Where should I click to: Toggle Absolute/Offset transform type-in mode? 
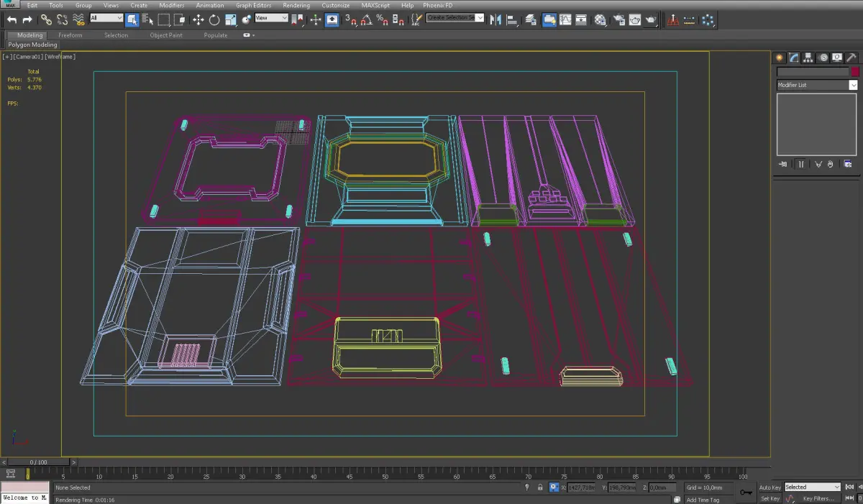(x=554, y=487)
